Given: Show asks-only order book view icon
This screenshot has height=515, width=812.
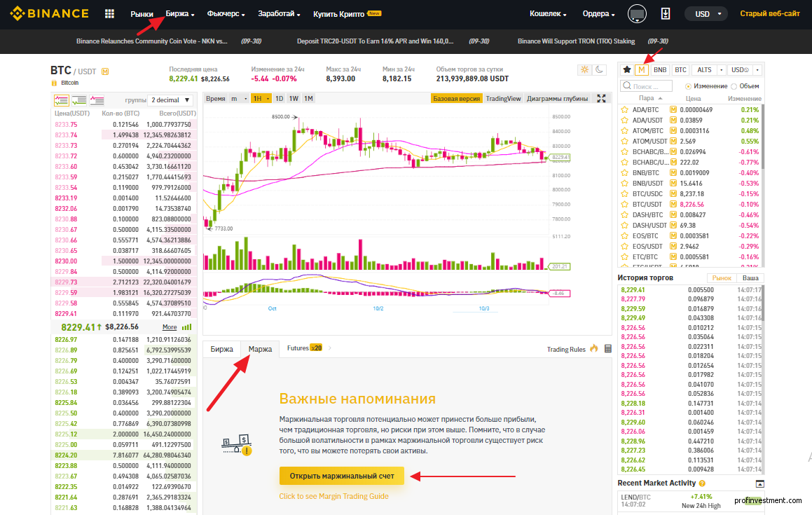Looking at the screenshot, I should tap(97, 100).
